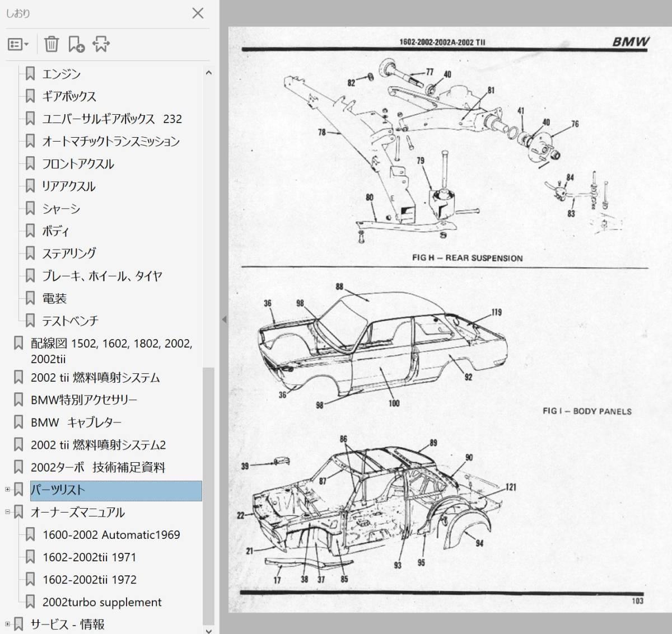The height and width of the screenshot is (634, 672).
Task: Click the bookmark panel scroll up arrow
Action: (208, 73)
